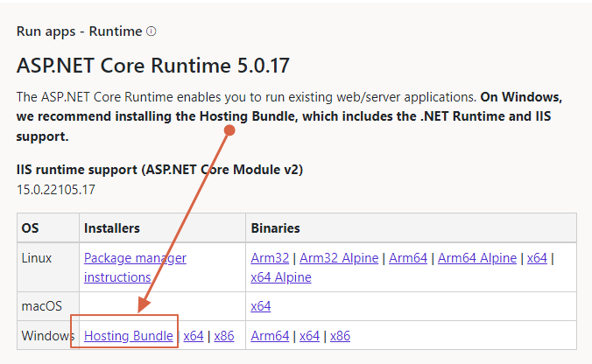Download the Windows Hosting Bundle installer
The image size is (592, 364).
coord(129,336)
